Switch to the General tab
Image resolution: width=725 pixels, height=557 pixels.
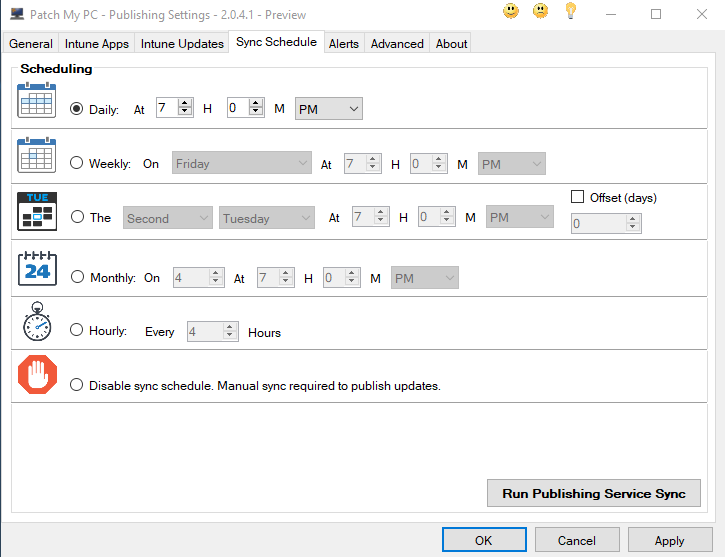(x=31, y=43)
